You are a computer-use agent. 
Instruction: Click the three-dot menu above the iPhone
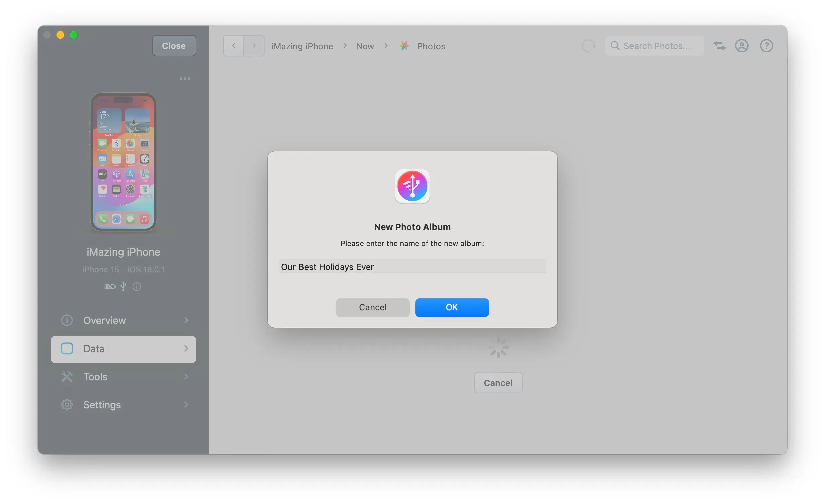(x=185, y=78)
